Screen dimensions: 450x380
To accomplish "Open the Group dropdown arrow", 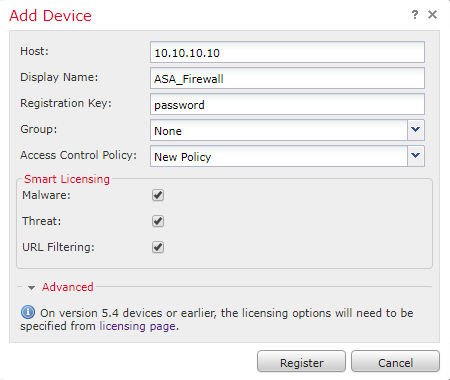I will 416,130.
